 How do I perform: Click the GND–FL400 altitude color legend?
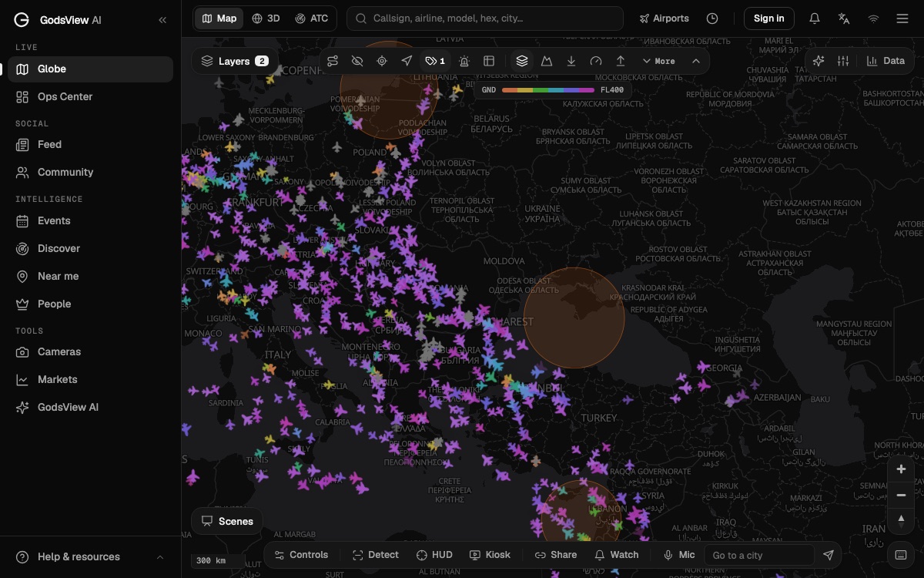tap(552, 90)
